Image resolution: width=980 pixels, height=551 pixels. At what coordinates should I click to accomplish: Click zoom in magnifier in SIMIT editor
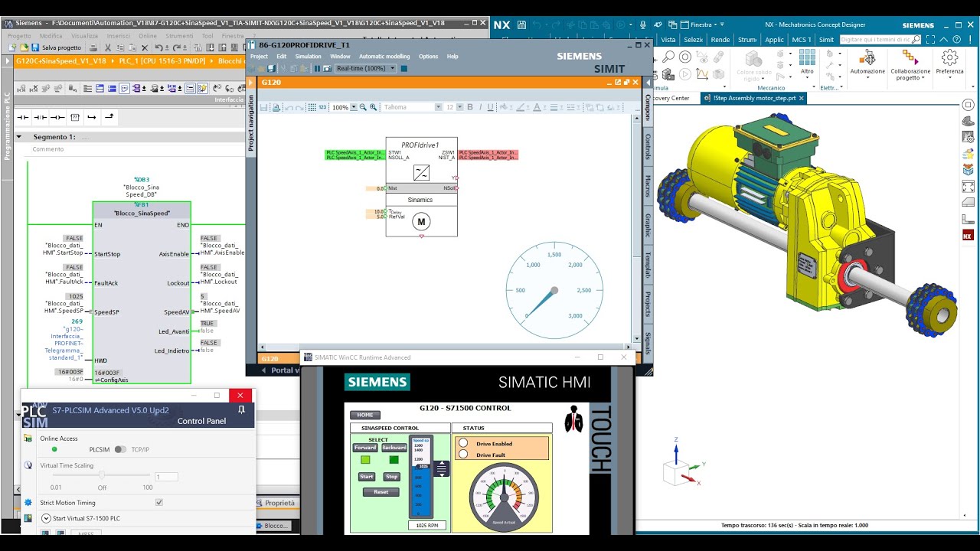(373, 108)
